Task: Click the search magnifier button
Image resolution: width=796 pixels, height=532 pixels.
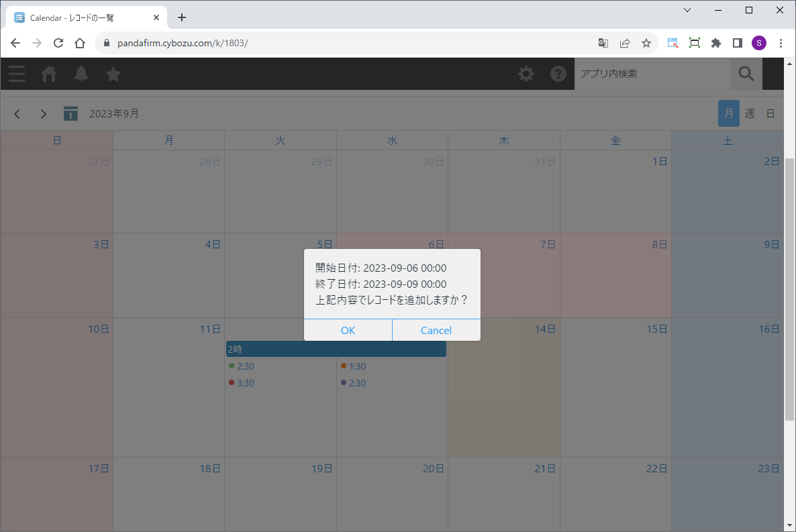Action: pos(746,74)
